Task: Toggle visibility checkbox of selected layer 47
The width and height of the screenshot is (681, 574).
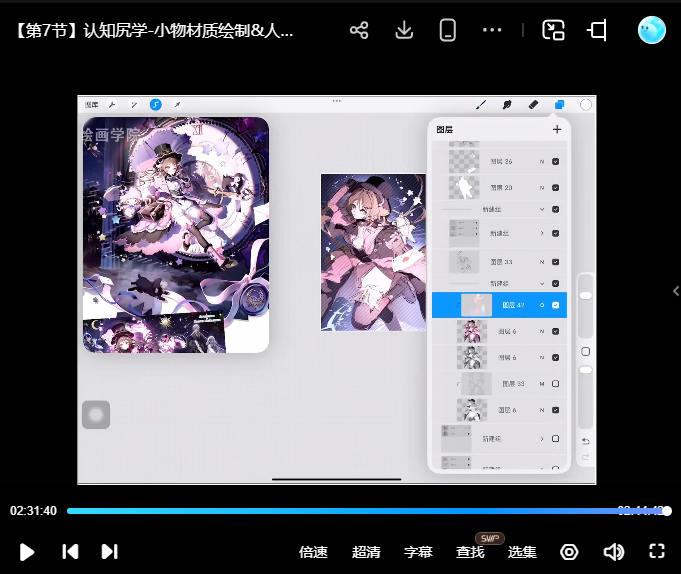Action: [555, 305]
